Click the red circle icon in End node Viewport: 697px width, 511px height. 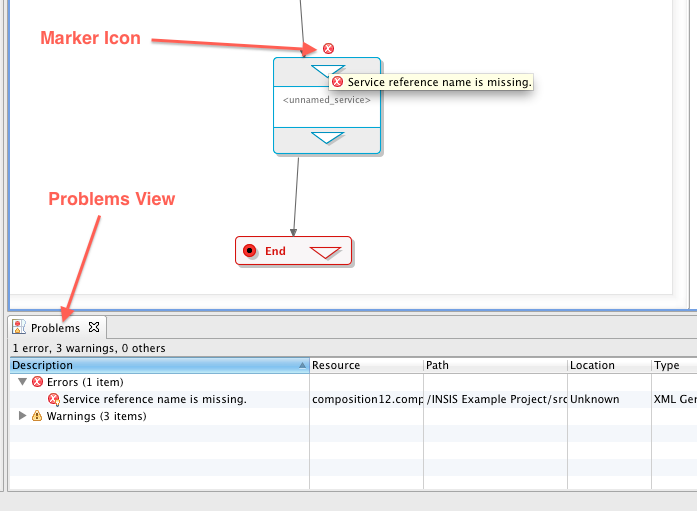point(250,251)
